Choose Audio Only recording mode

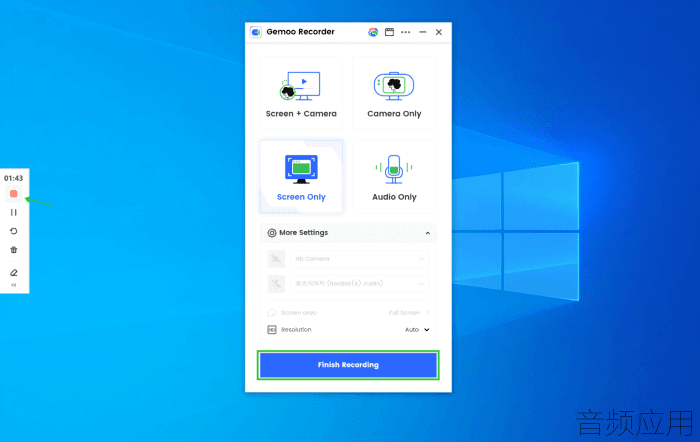pos(394,177)
